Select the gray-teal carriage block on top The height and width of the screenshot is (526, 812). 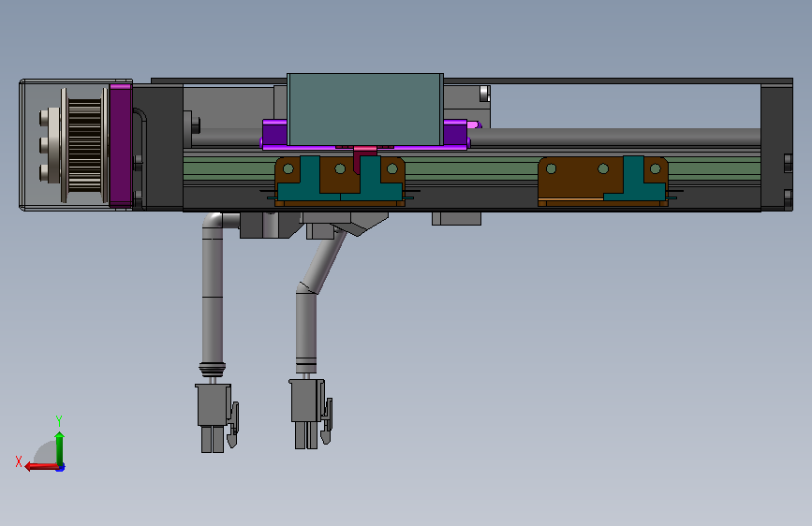365,110
